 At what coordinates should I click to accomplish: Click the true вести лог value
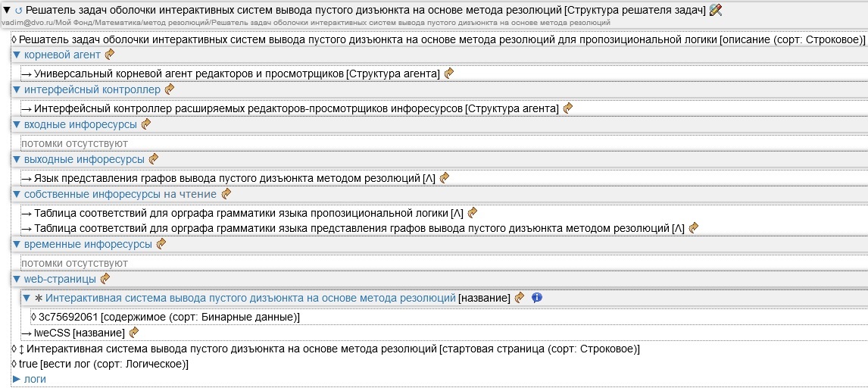pos(26,364)
